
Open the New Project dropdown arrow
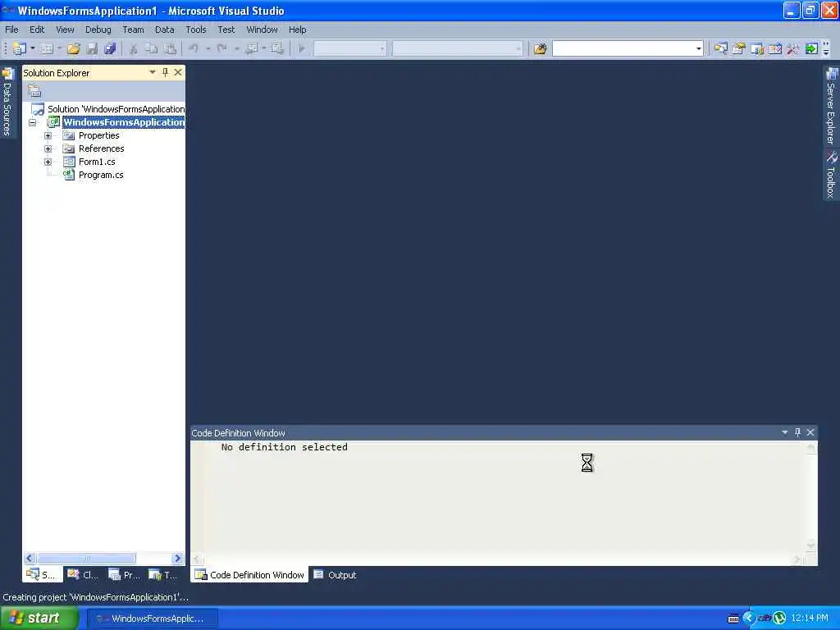(33, 48)
